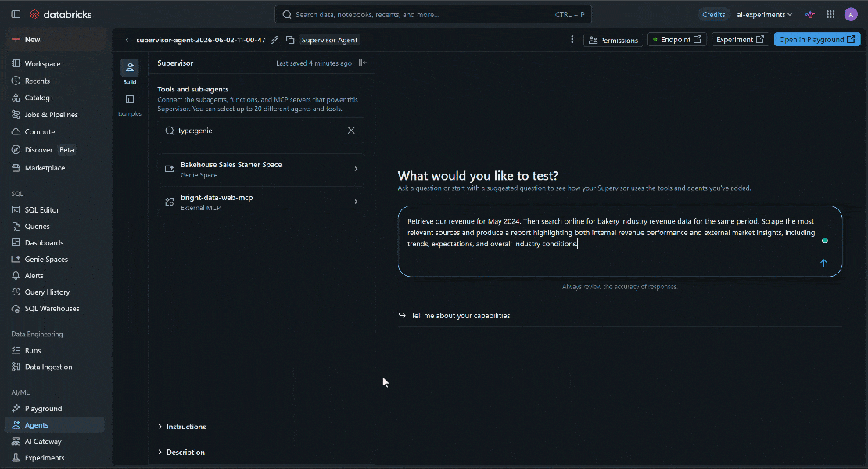This screenshot has width=868, height=469.
Task: Select suggested 'Tell me about your capabilities'
Action: click(x=461, y=316)
